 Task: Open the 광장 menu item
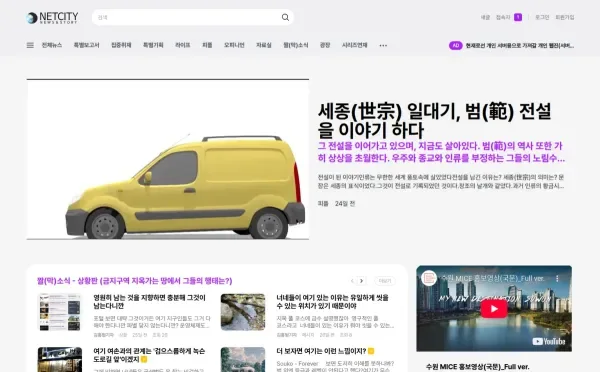[x=325, y=45]
